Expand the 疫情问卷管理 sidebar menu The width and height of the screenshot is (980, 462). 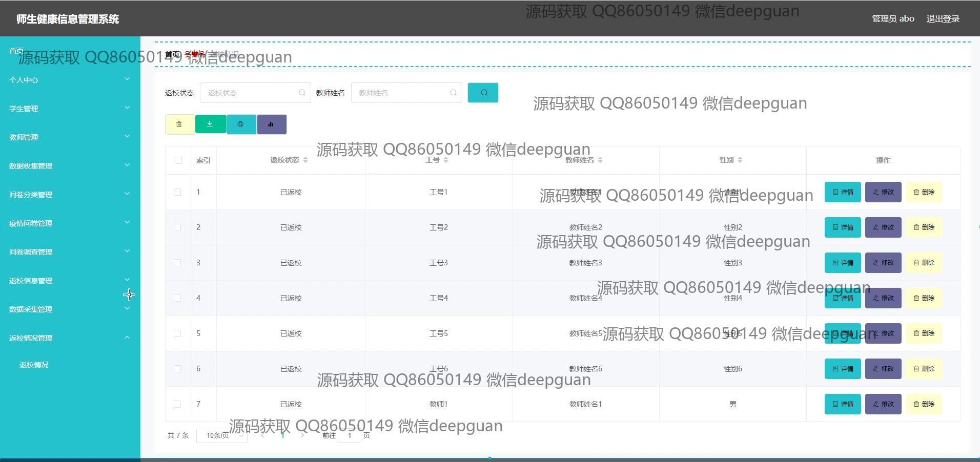(70, 223)
